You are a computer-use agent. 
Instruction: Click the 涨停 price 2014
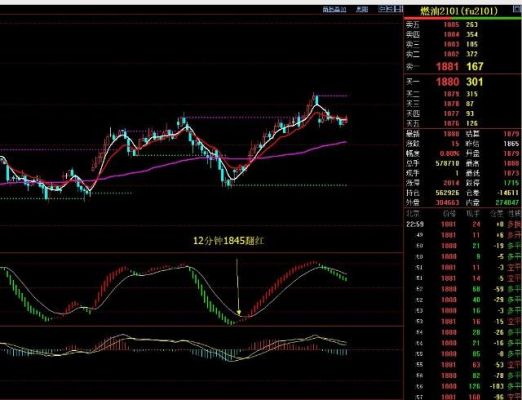pos(451,183)
